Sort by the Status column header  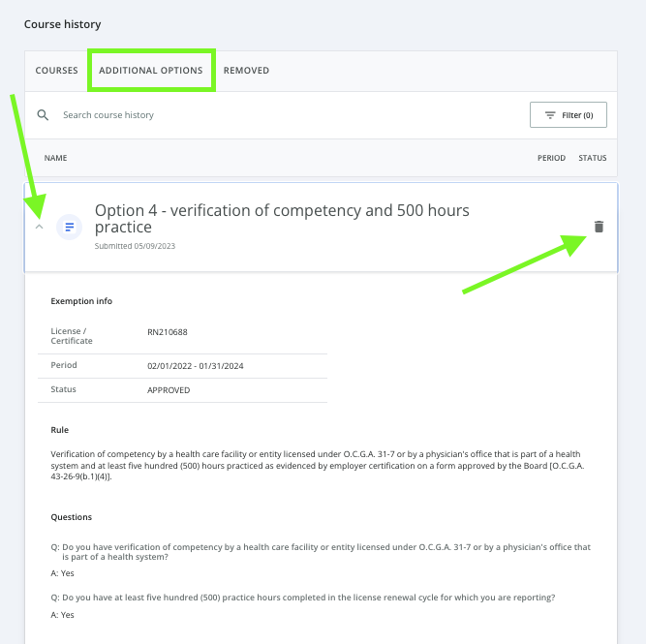click(592, 158)
